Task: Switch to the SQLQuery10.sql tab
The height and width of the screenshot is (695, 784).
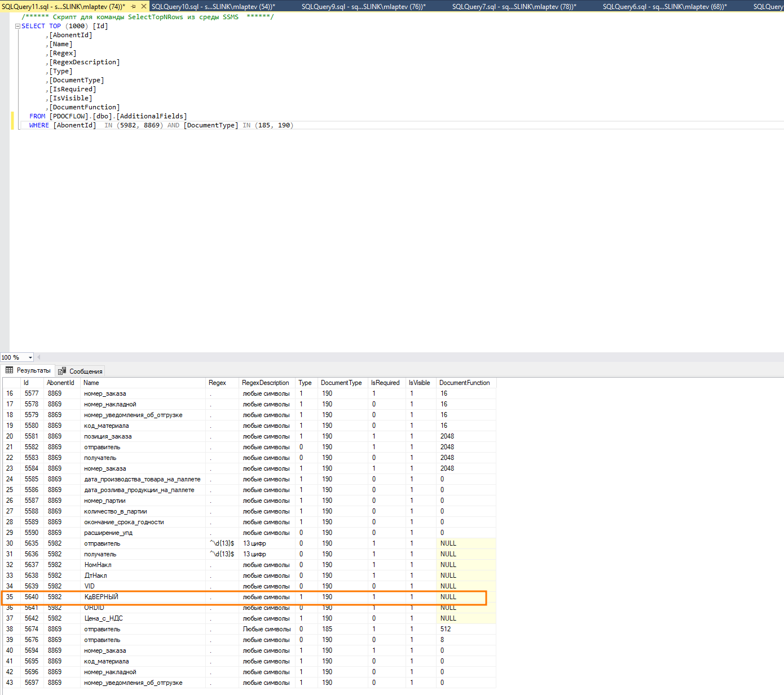Action: tap(213, 6)
